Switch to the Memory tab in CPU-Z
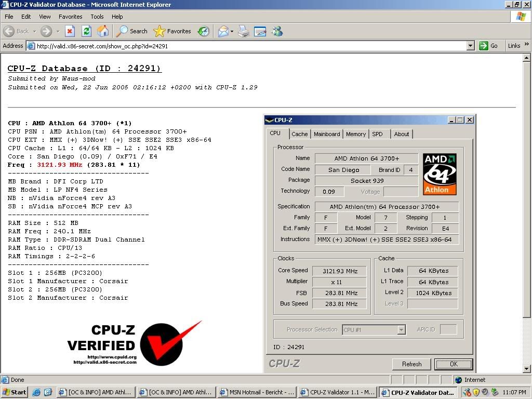The width and height of the screenshot is (532, 399). [356, 134]
